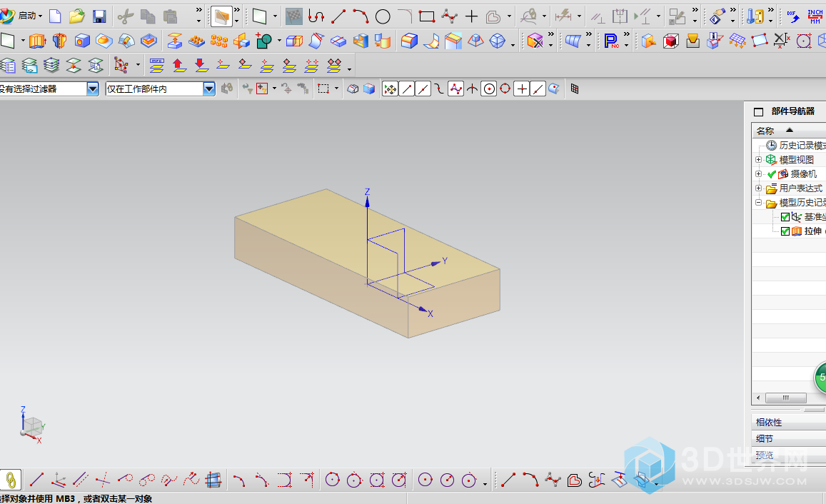This screenshot has width=826, height=504.
Task: Toggle the 部件导航器 panel header checkbox
Action: pos(758,111)
